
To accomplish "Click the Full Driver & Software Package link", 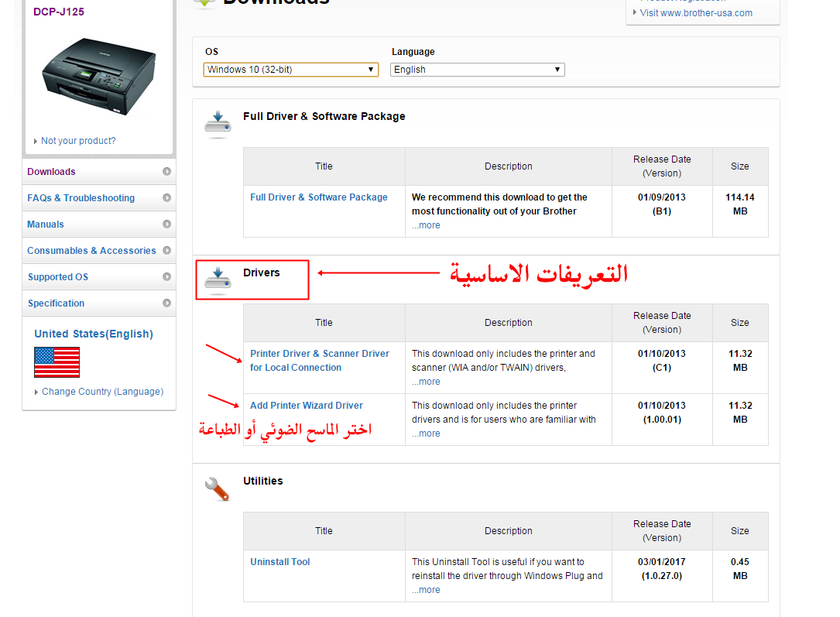I will tap(319, 197).
